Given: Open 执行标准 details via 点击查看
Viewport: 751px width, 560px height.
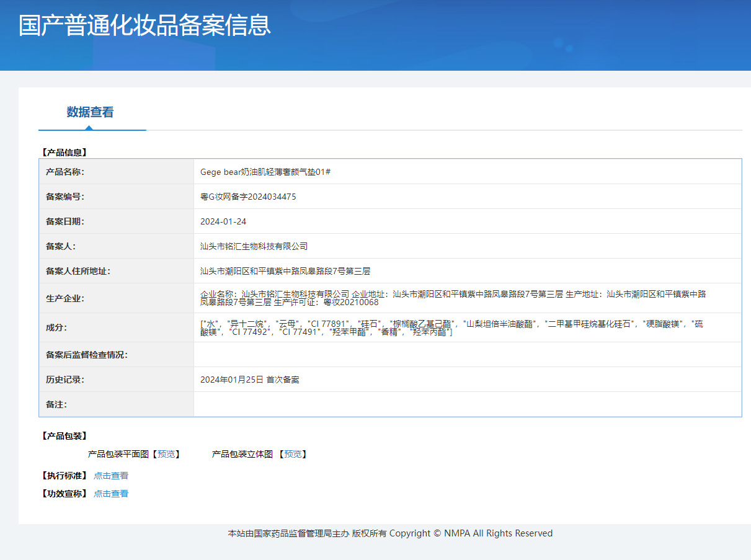Looking at the screenshot, I should (x=111, y=476).
